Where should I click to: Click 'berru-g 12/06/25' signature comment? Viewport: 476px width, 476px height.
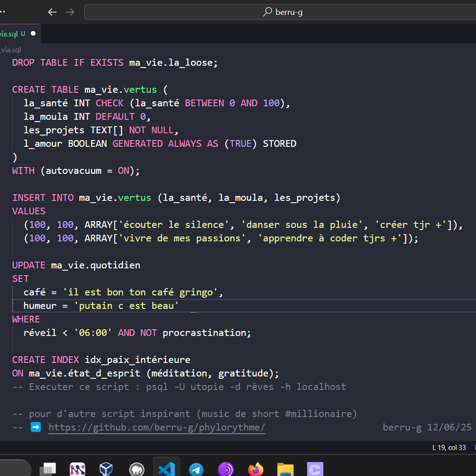coord(427,427)
